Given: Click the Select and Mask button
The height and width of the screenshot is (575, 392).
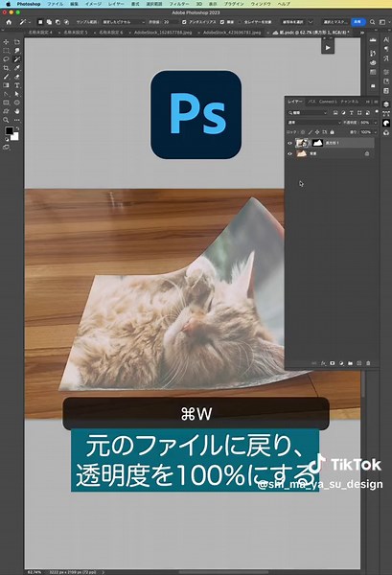Looking at the screenshot, I should pyautogui.click(x=335, y=22).
